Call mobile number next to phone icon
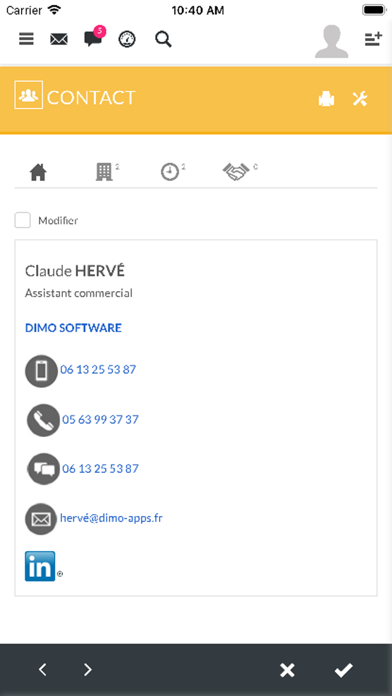This screenshot has height=696, width=392. tap(98, 369)
